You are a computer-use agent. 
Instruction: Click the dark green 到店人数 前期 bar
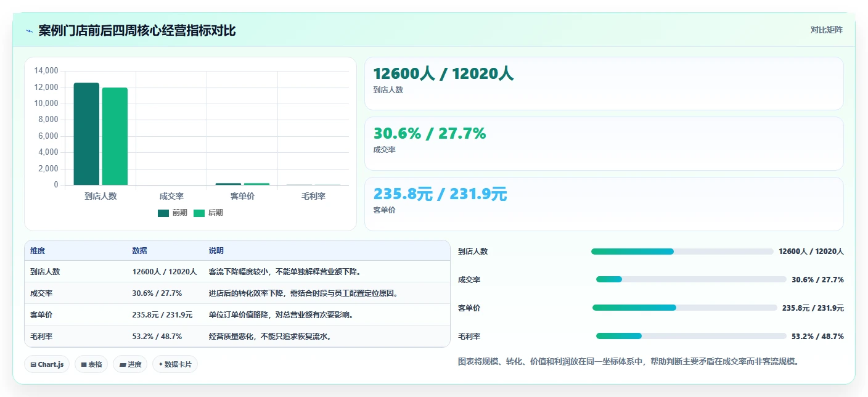point(86,134)
